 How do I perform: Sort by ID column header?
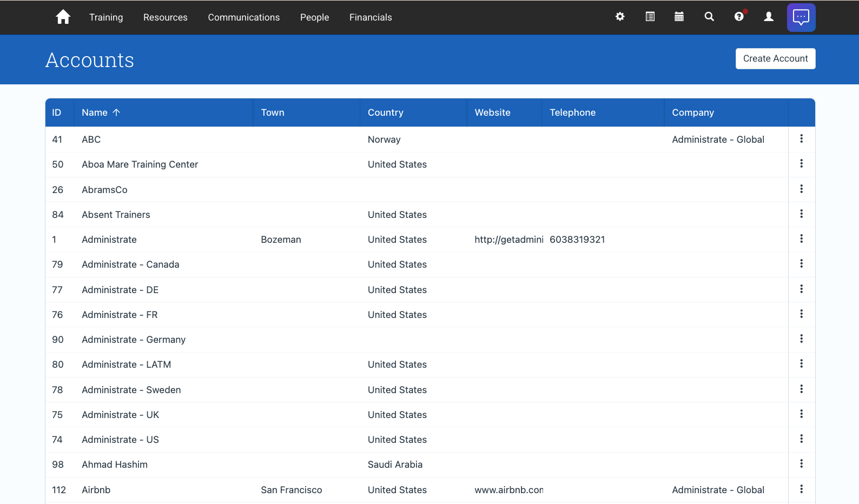pyautogui.click(x=57, y=112)
